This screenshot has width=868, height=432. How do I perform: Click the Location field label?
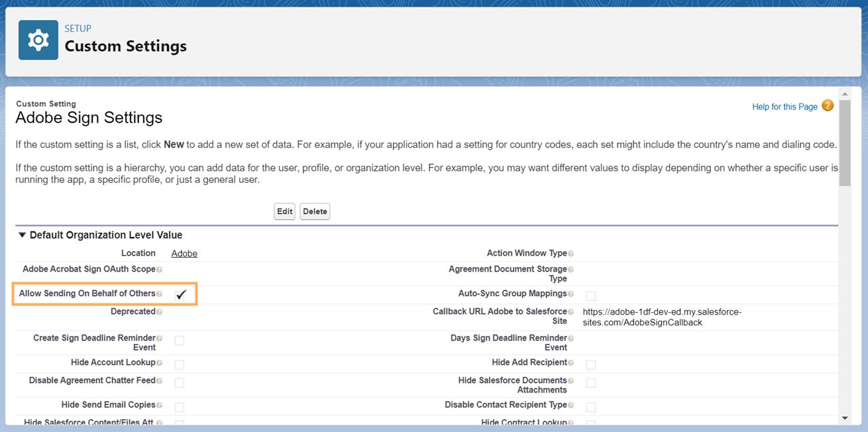[x=138, y=253]
